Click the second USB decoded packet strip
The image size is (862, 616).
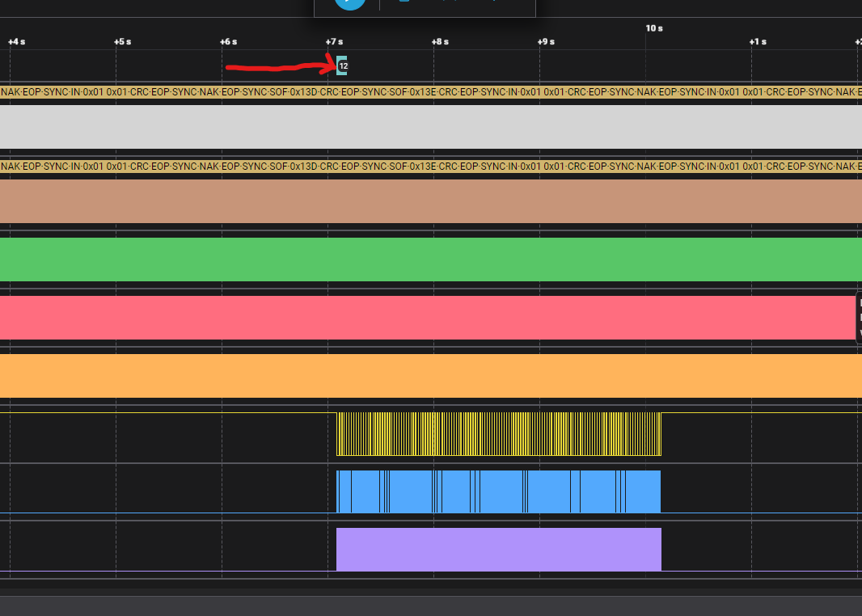coord(430,166)
